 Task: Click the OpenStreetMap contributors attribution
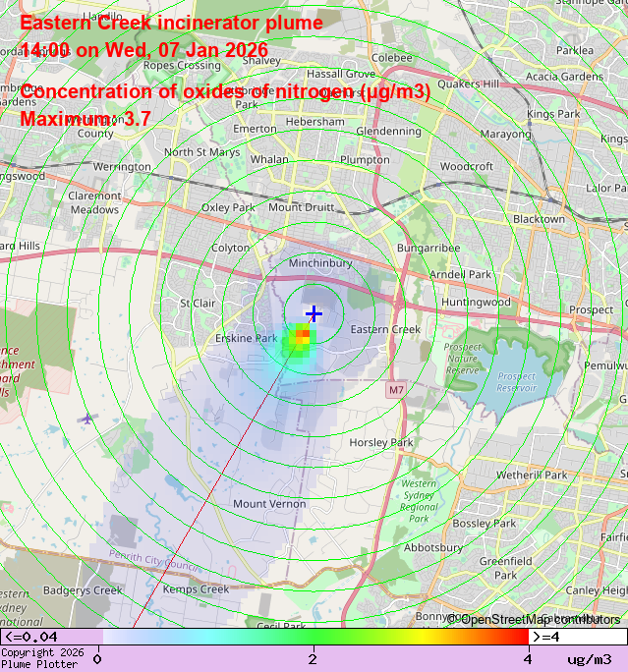click(536, 619)
